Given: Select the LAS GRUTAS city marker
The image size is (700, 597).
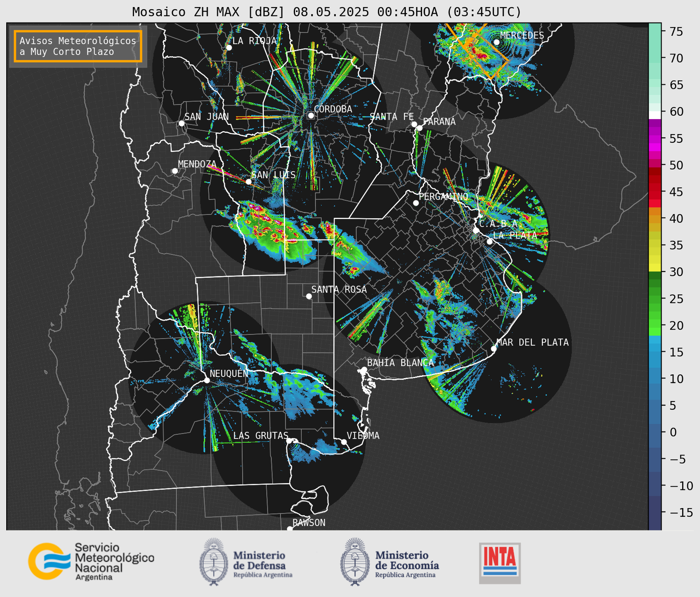Looking at the screenshot, I should [x=289, y=440].
